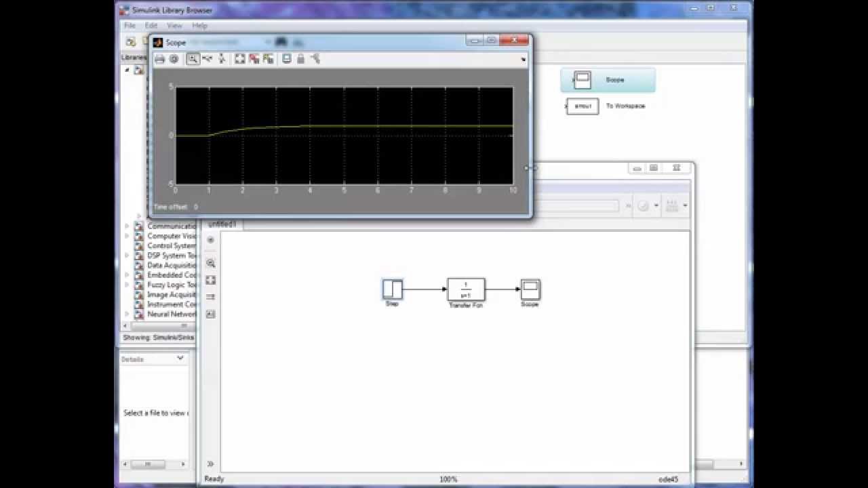Open dropdown arrow beside model toolbar clock icon

click(656, 205)
